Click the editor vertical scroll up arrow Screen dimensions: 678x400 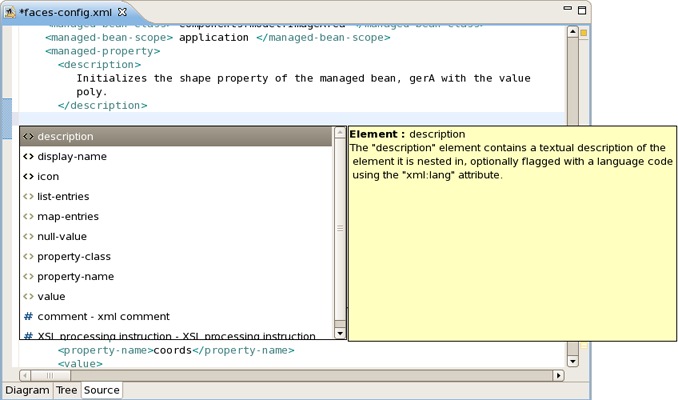(572, 32)
